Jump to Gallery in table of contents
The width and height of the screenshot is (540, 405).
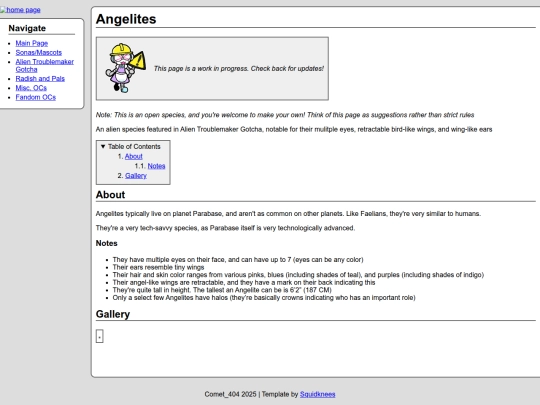(x=136, y=176)
